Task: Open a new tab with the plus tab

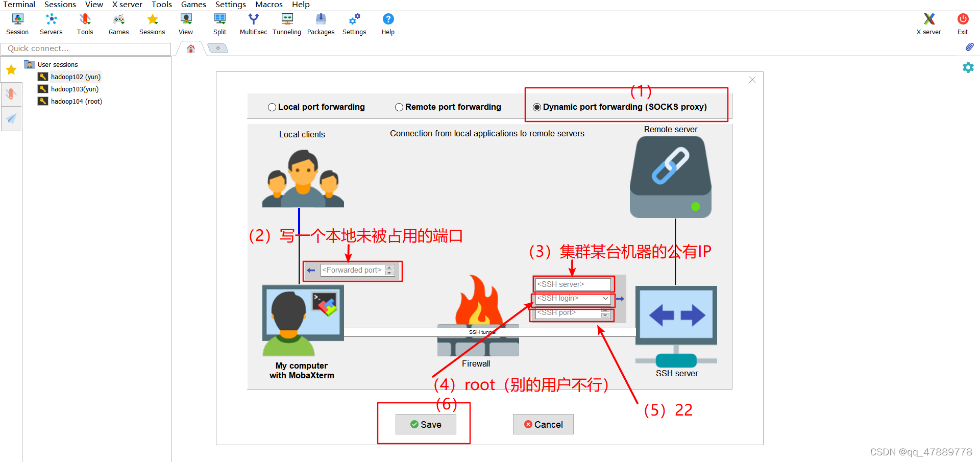Action: (x=218, y=48)
